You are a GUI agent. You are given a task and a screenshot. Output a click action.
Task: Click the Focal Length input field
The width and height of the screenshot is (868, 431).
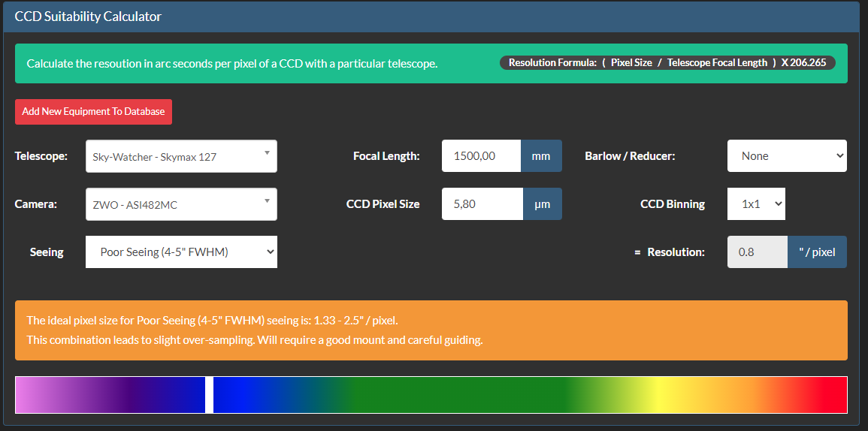(x=481, y=156)
